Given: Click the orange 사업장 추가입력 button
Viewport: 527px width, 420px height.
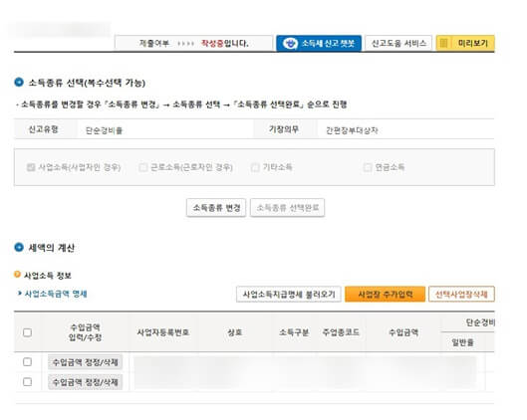Looking at the screenshot, I should [386, 295].
